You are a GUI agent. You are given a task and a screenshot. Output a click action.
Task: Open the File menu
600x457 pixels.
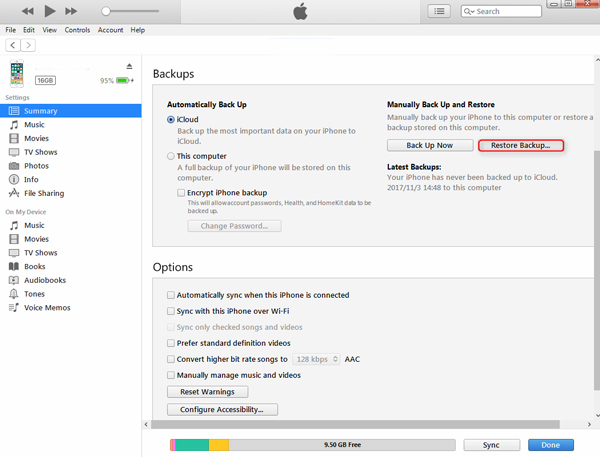(x=11, y=30)
